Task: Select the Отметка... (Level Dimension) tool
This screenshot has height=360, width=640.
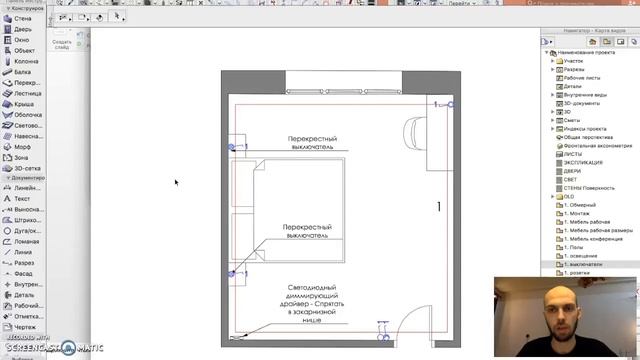Action: pos(22,316)
